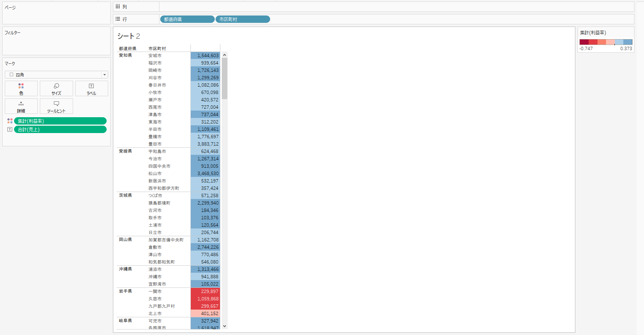Click the label icon beside 合計(売上) pill
The image size is (644, 335).
pos(10,129)
